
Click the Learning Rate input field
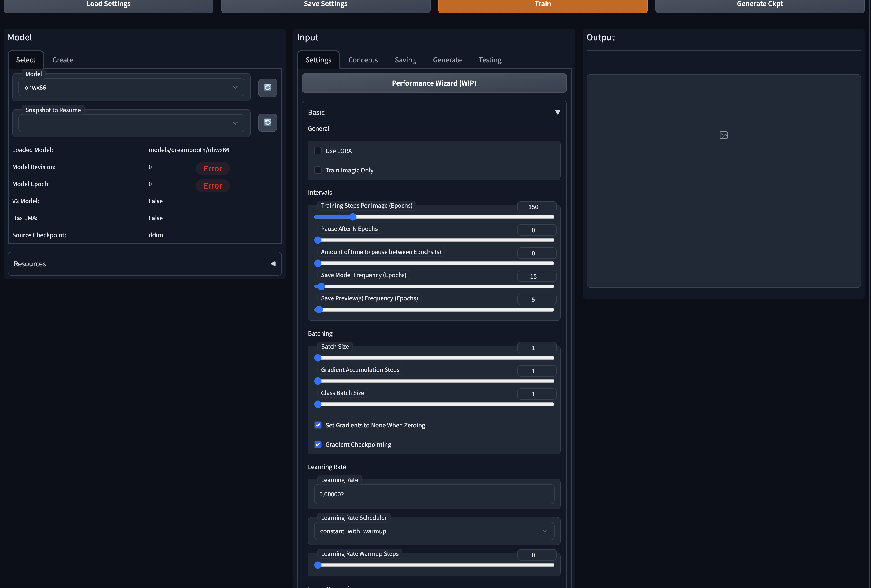tap(434, 494)
